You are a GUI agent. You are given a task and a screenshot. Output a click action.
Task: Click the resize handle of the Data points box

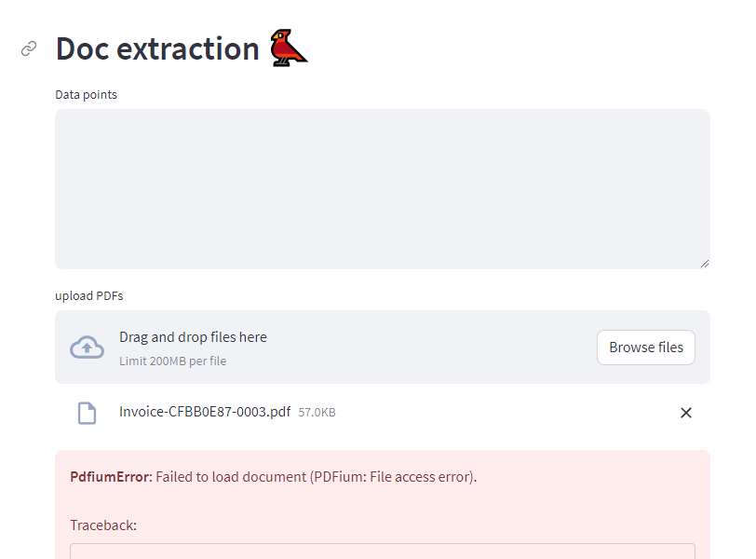tap(703, 262)
